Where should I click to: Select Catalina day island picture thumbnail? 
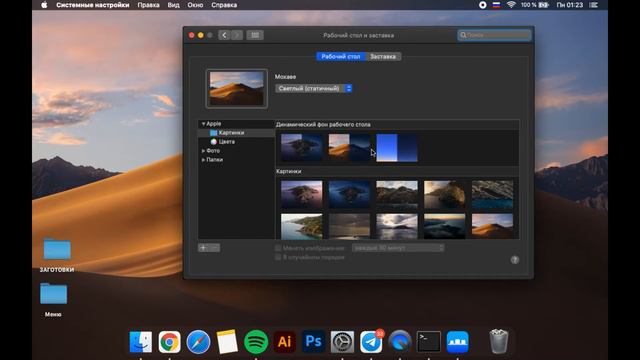tap(302, 194)
